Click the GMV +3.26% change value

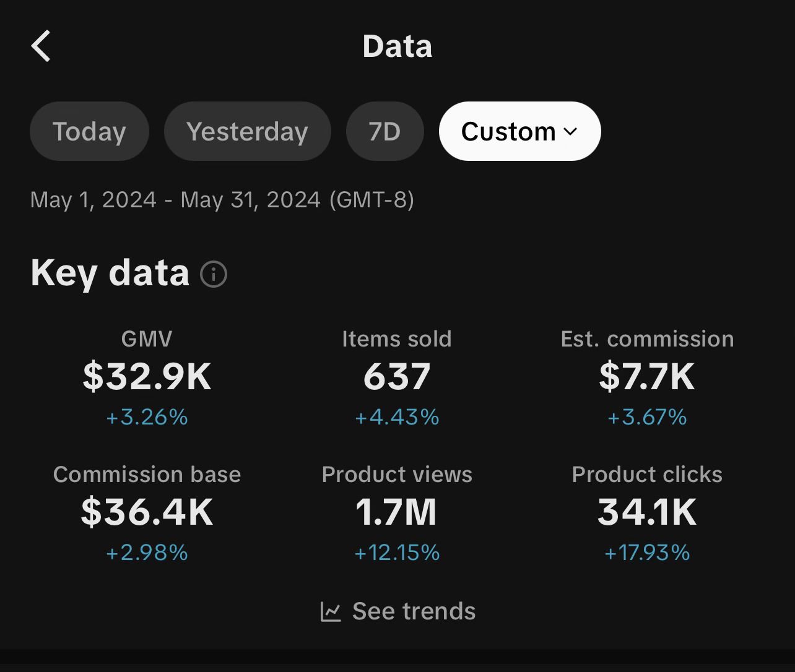pyautogui.click(x=147, y=417)
